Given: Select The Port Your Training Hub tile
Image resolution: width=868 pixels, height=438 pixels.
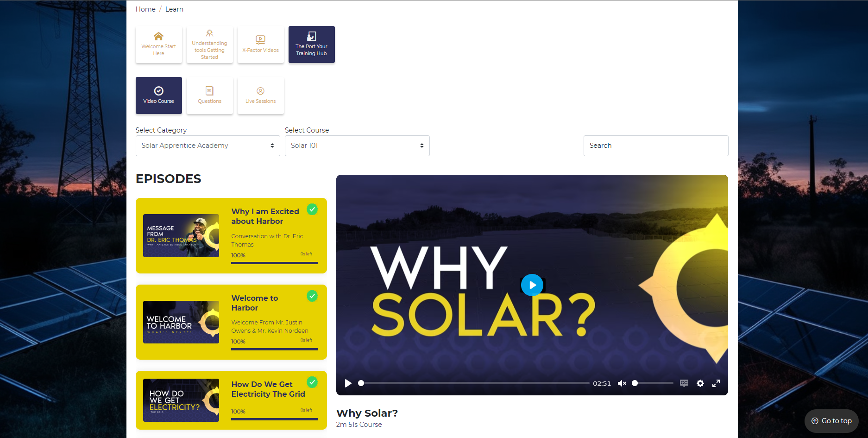Looking at the screenshot, I should pyautogui.click(x=311, y=44).
